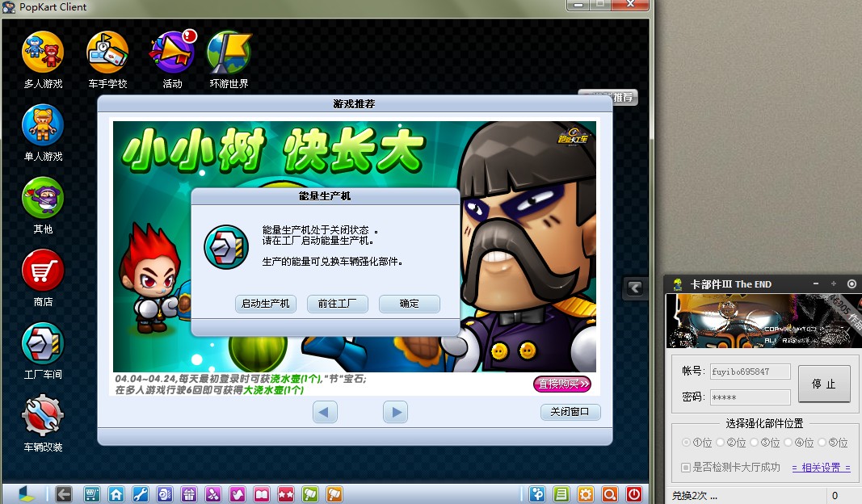
Task: Click wrench icon in bottom toolbar
Action: coord(141,494)
